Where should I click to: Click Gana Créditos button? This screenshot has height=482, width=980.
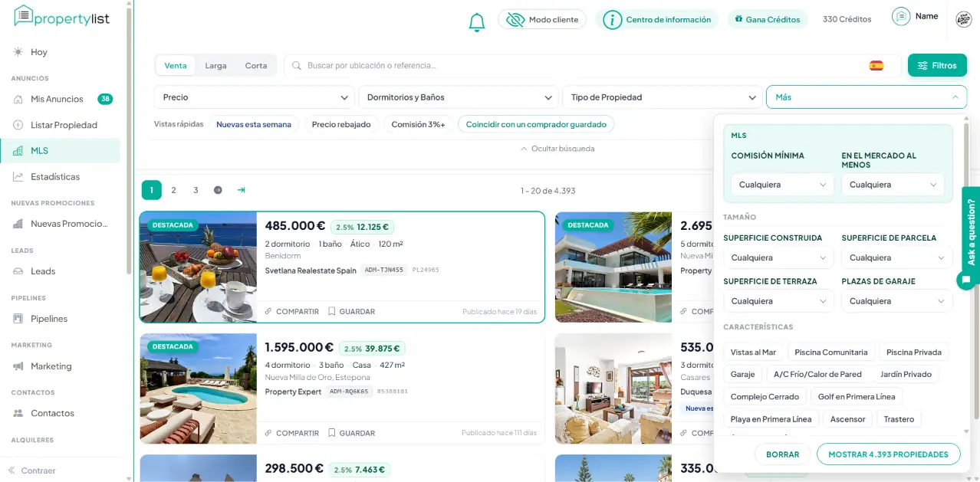tap(767, 20)
